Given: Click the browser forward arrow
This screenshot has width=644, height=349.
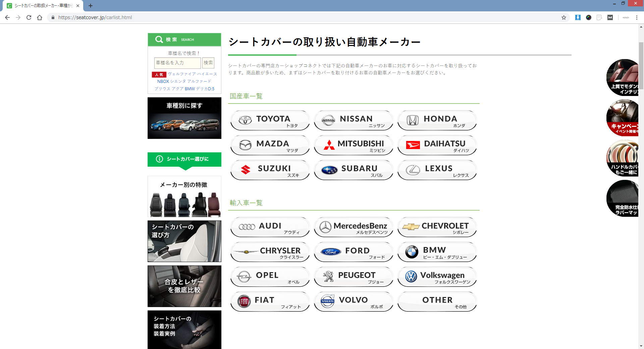Looking at the screenshot, I should tap(18, 17).
